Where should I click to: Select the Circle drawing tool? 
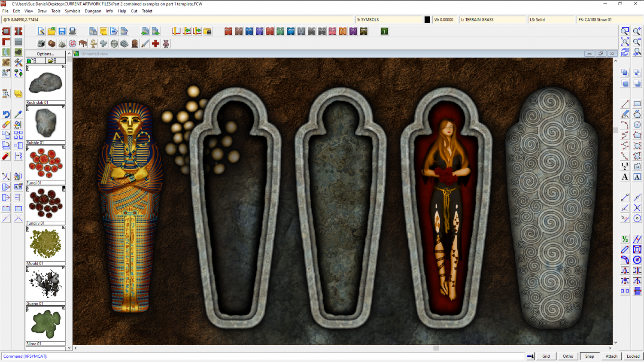(x=637, y=125)
